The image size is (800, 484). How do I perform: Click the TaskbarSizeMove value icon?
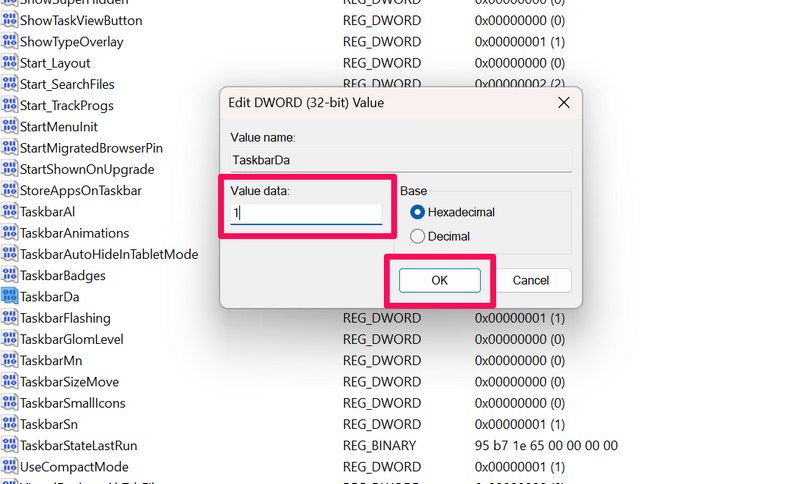point(9,381)
